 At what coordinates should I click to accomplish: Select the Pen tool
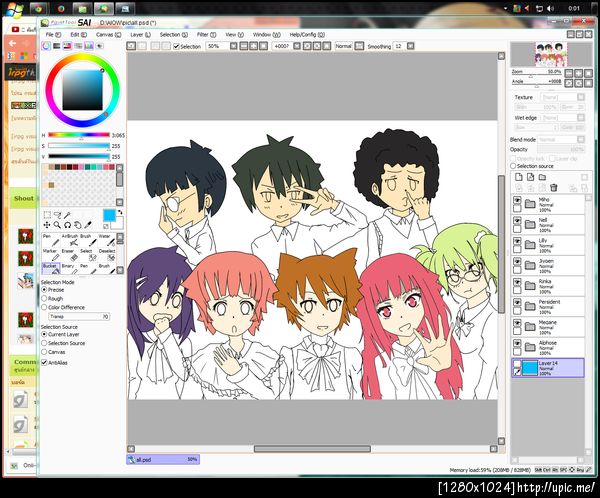click(x=51, y=240)
